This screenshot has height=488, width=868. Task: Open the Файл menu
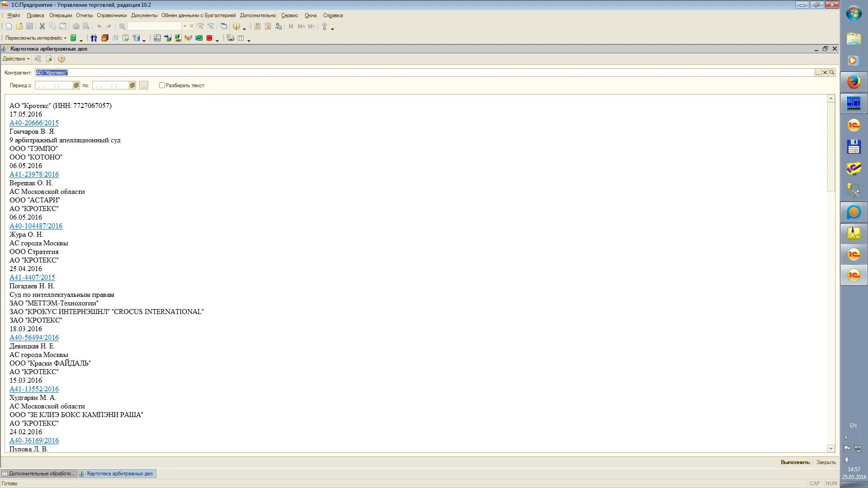[x=14, y=15]
